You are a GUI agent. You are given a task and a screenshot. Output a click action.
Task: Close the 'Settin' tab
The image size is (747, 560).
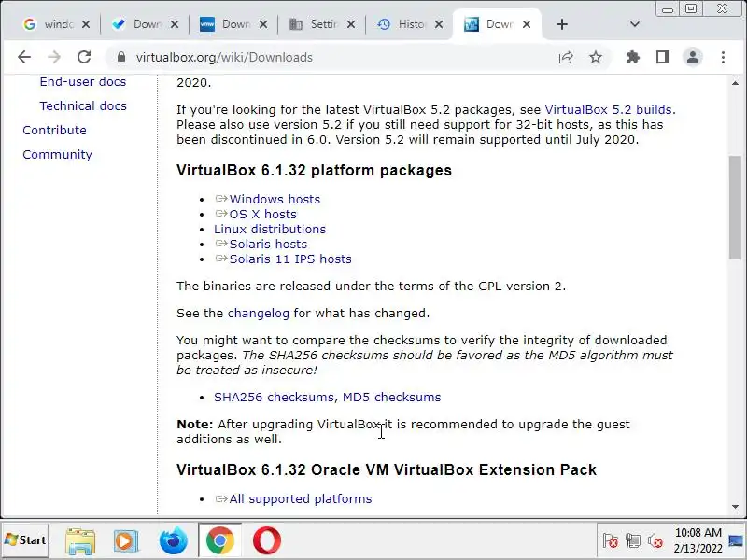(x=351, y=24)
